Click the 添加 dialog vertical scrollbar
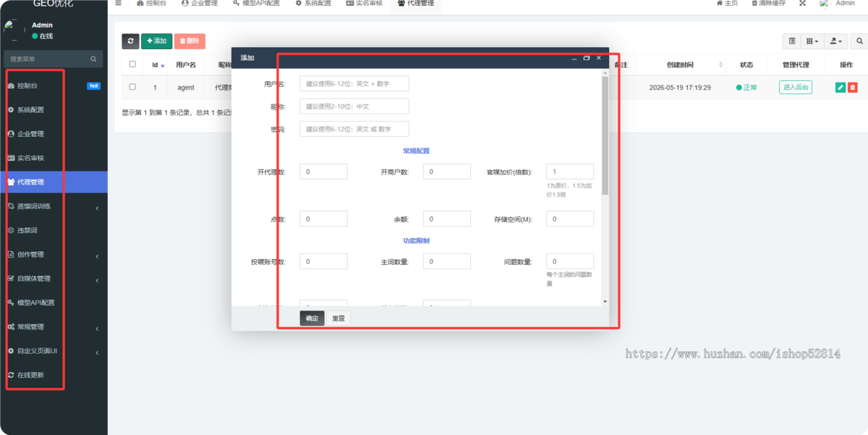This screenshot has height=435, width=868. click(x=605, y=135)
